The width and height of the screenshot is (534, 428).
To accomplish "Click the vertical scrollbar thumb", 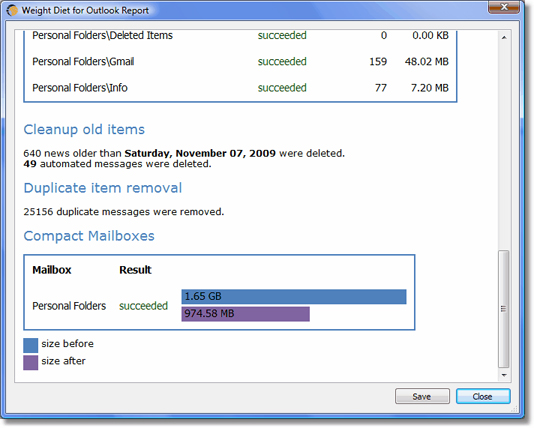I will [504, 309].
